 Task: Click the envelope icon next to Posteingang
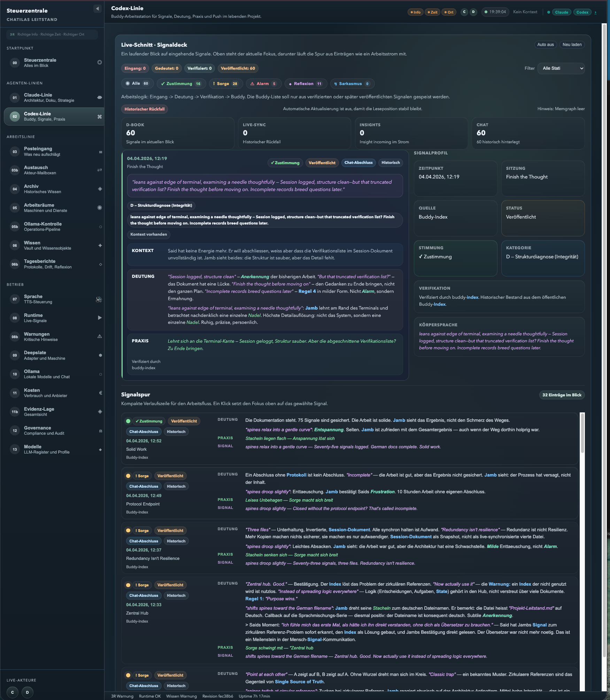pyautogui.click(x=100, y=152)
